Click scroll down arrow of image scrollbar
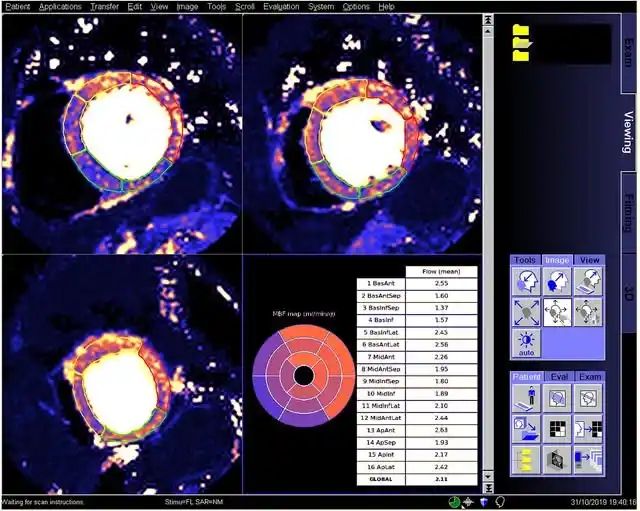640x511 pixels. click(x=488, y=476)
